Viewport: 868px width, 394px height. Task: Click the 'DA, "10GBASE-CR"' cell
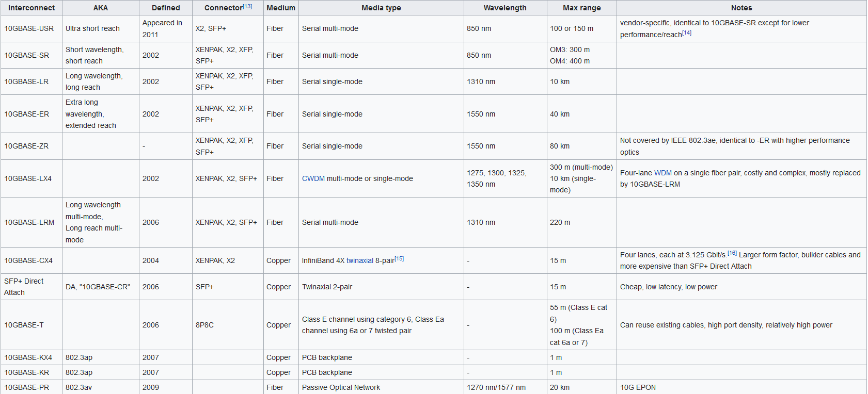101,287
